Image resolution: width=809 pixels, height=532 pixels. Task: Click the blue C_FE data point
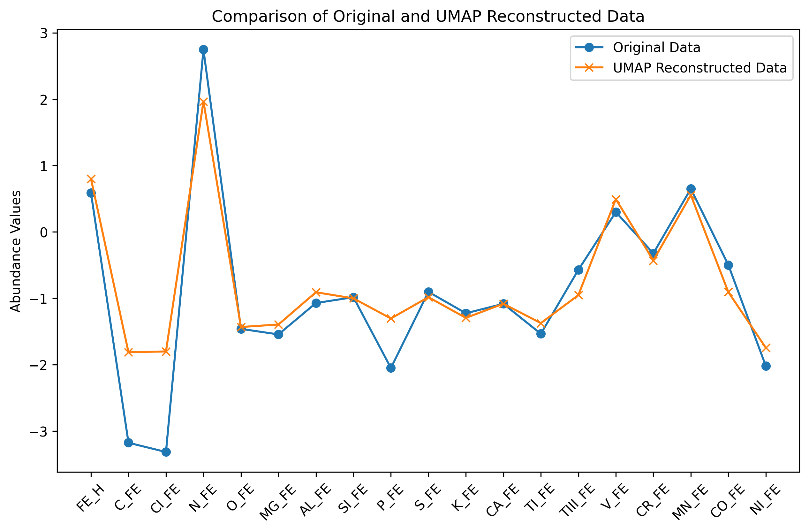point(128,443)
